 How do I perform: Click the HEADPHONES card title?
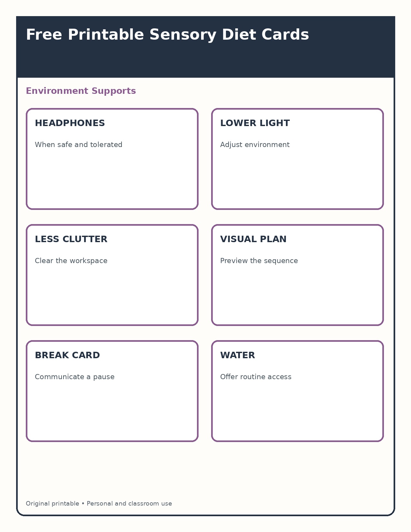[x=70, y=123]
